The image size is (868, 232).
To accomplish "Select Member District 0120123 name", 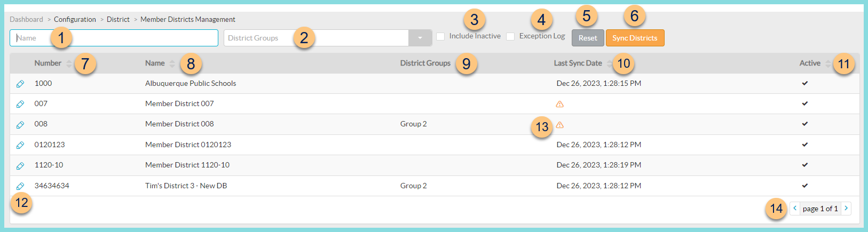I will (188, 145).
